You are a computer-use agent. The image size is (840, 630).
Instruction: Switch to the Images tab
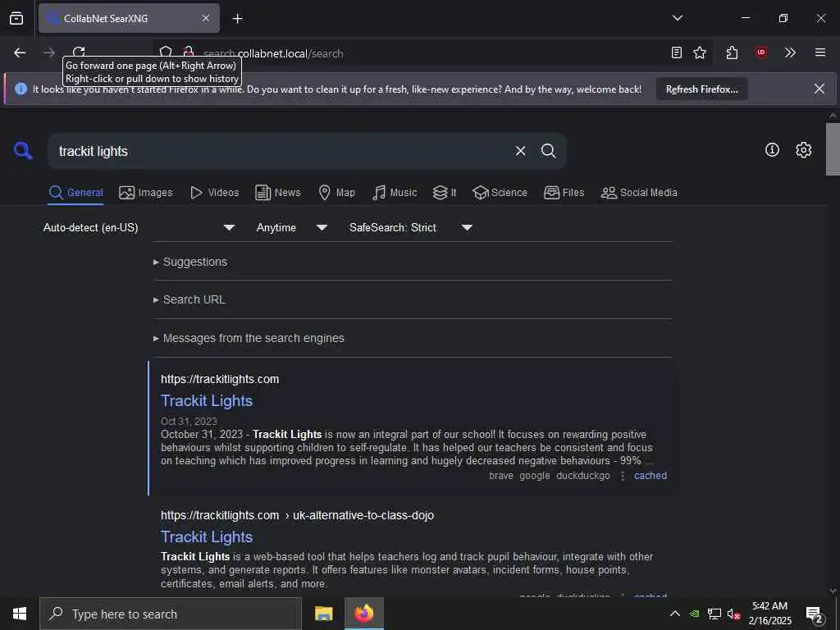click(146, 193)
